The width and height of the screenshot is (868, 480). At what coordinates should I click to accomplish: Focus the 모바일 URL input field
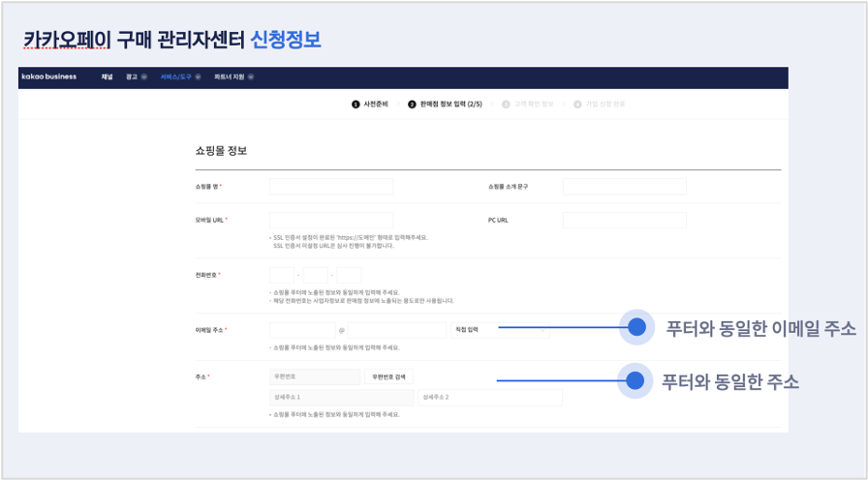coord(331,220)
